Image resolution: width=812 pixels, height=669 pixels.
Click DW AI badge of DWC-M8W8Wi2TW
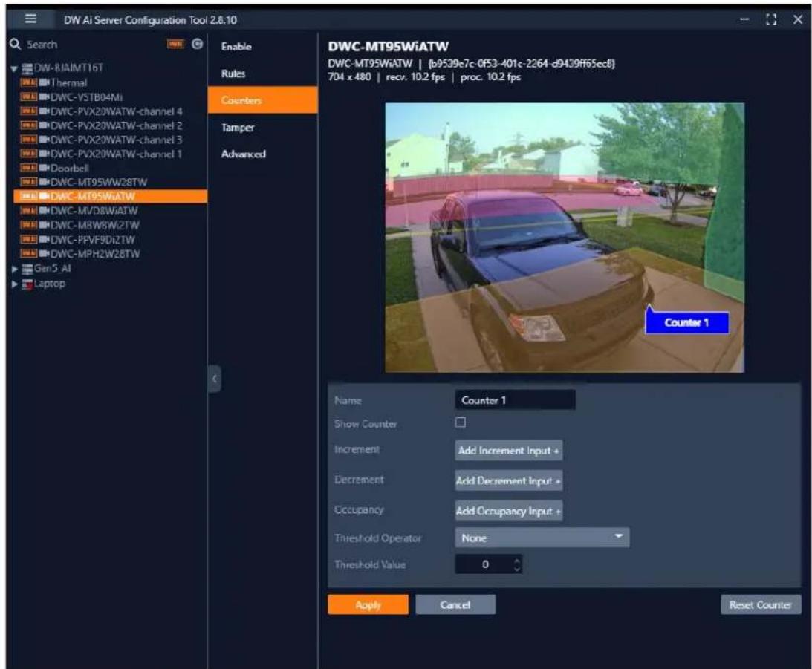[28, 225]
